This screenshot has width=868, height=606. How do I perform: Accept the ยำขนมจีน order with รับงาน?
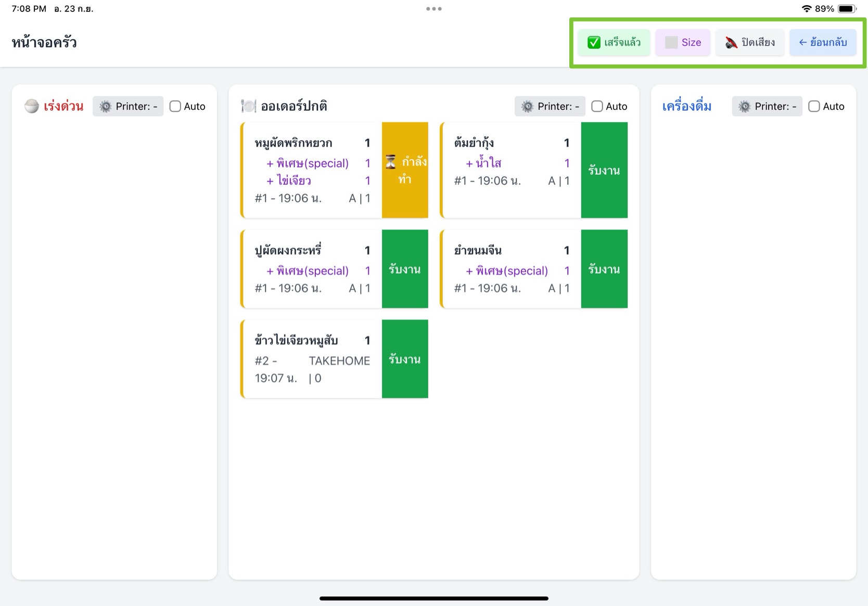[604, 269]
